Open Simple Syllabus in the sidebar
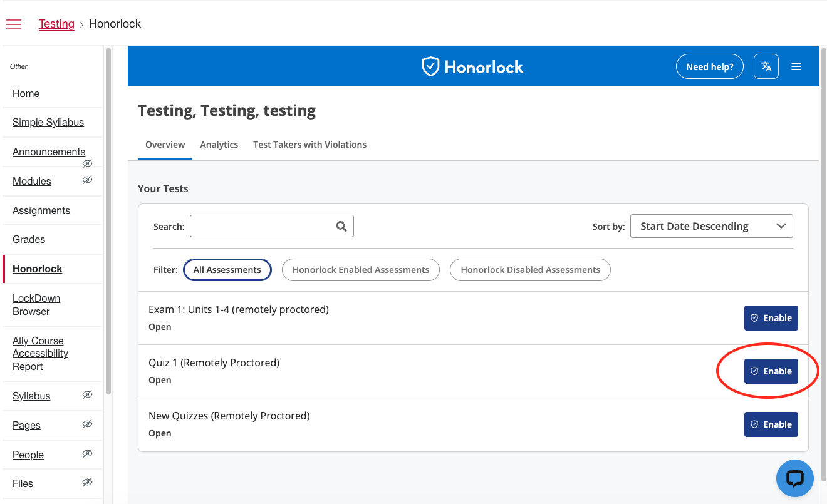This screenshot has width=827, height=504. (x=48, y=122)
